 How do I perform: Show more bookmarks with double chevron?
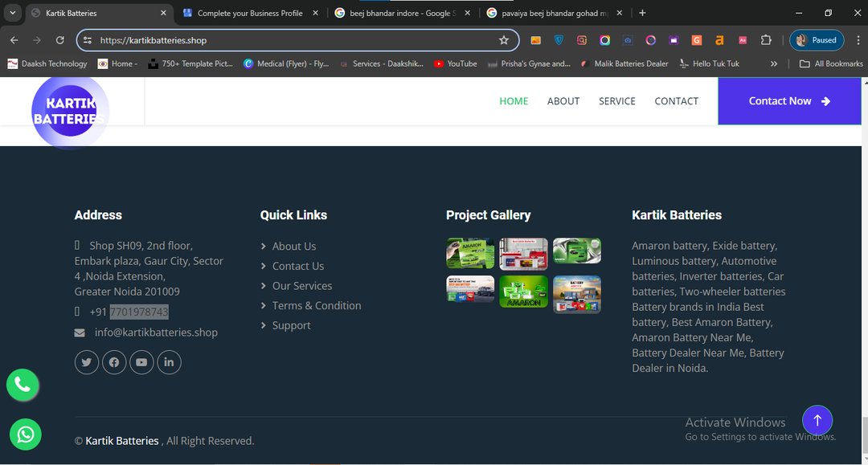click(774, 63)
